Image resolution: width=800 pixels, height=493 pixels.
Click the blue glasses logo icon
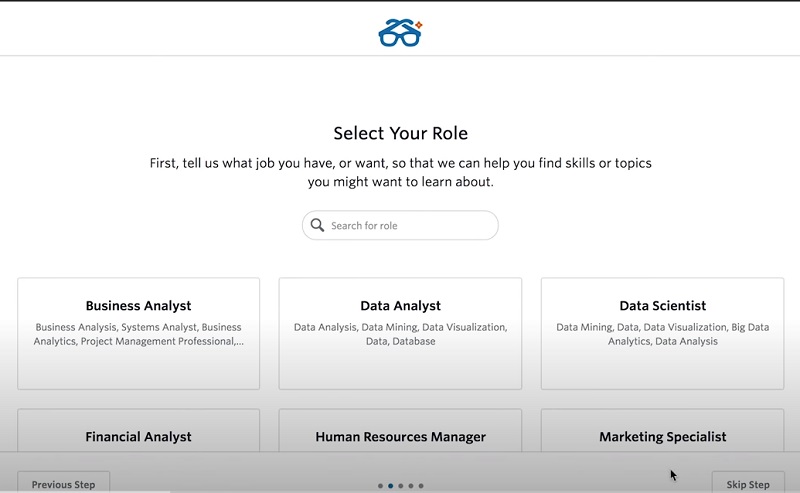[x=400, y=33]
